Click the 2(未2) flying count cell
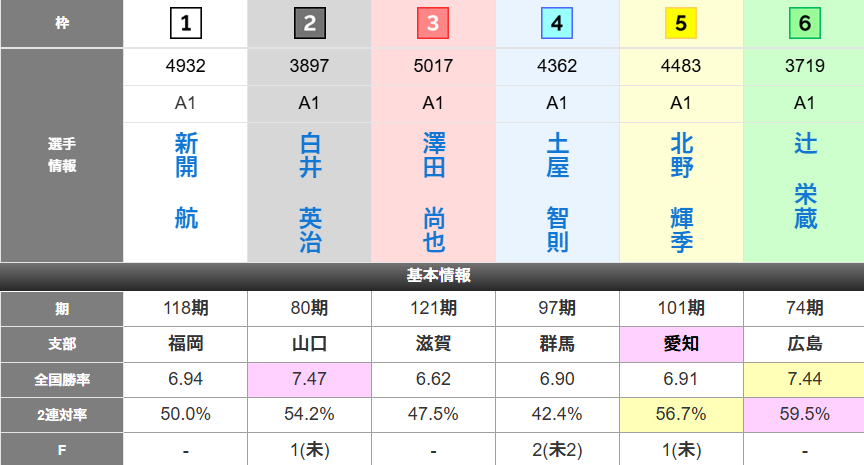 [557, 449]
